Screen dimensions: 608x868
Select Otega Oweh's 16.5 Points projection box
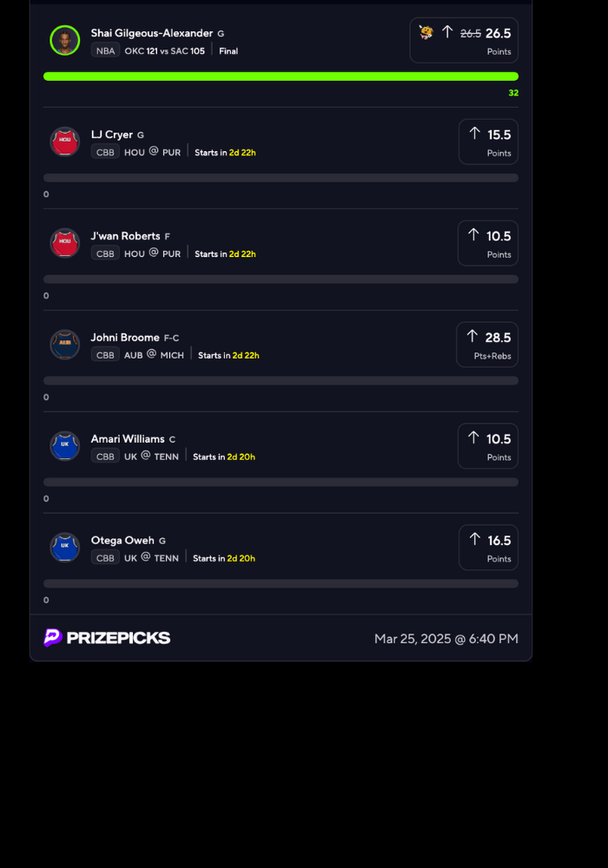(x=488, y=548)
